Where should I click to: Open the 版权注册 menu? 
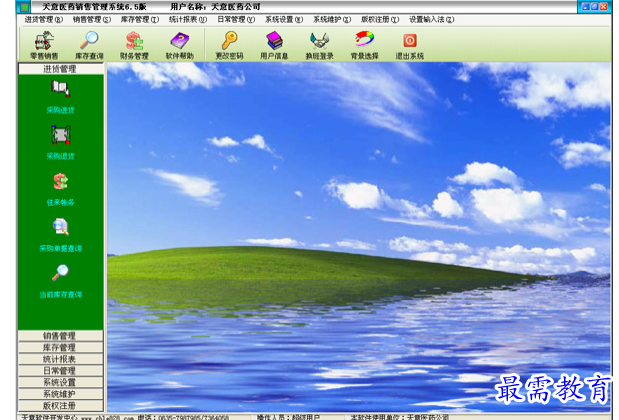coord(380,19)
